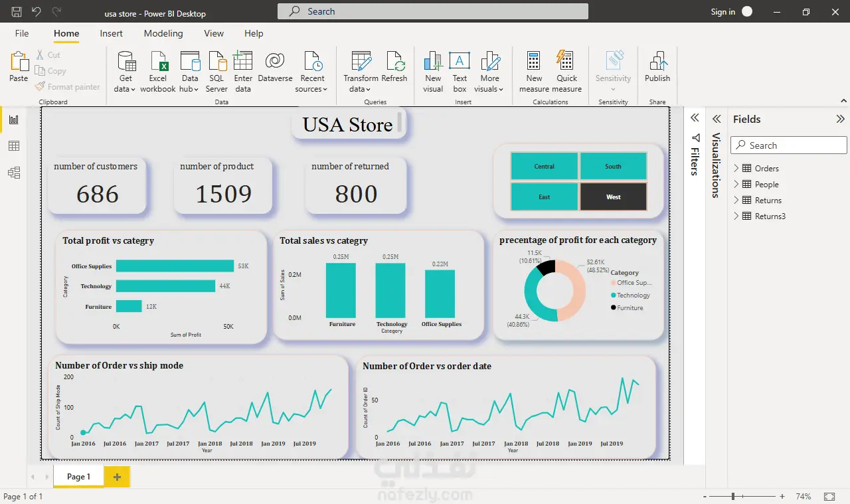Screen dimensions: 850x504
Task: Toggle the West region slicer button
Action: pyautogui.click(x=613, y=197)
